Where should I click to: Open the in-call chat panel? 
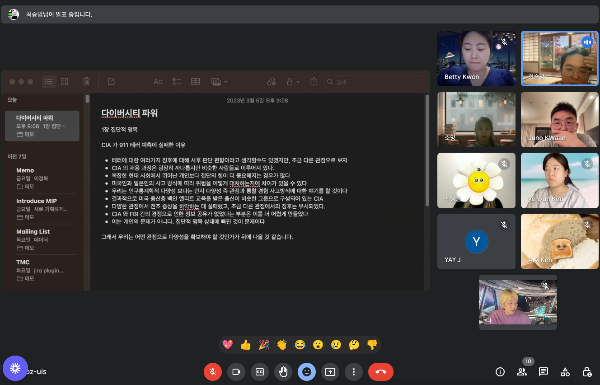coord(543,372)
